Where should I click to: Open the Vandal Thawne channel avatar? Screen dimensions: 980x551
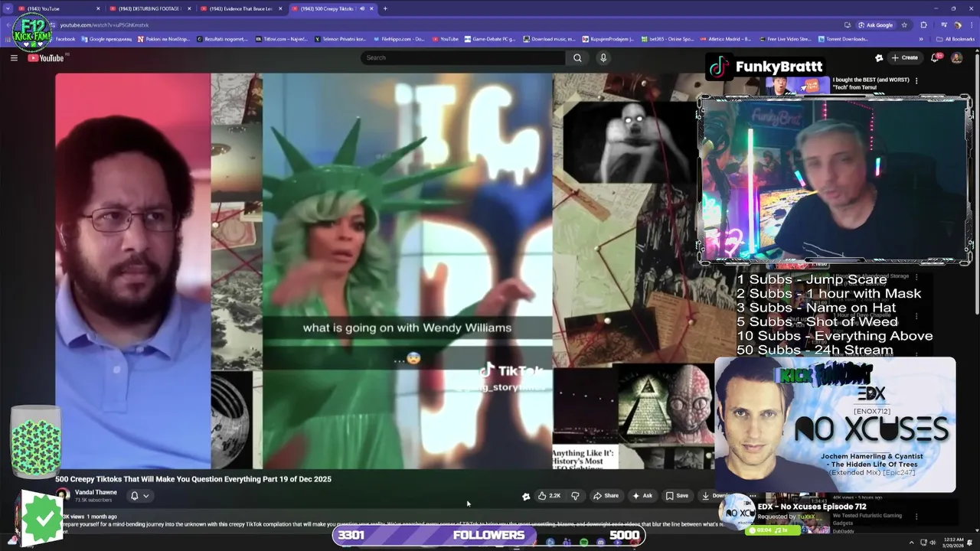(x=63, y=495)
